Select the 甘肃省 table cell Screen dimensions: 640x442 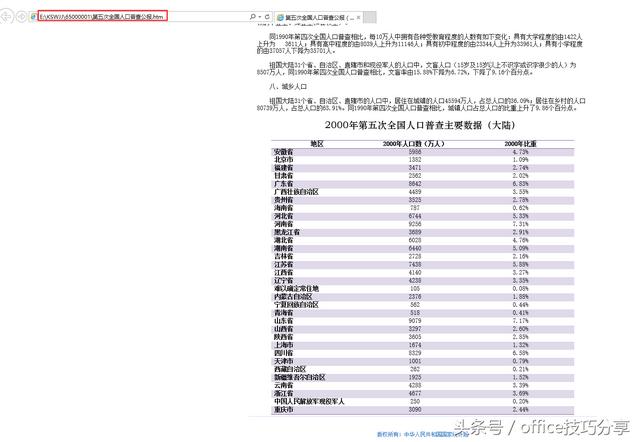(283, 176)
